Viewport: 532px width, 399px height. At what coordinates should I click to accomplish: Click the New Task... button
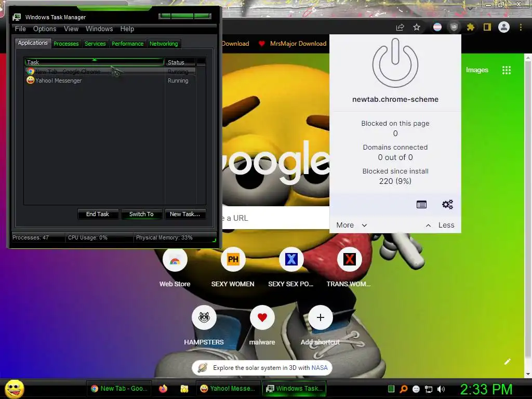pyautogui.click(x=185, y=214)
